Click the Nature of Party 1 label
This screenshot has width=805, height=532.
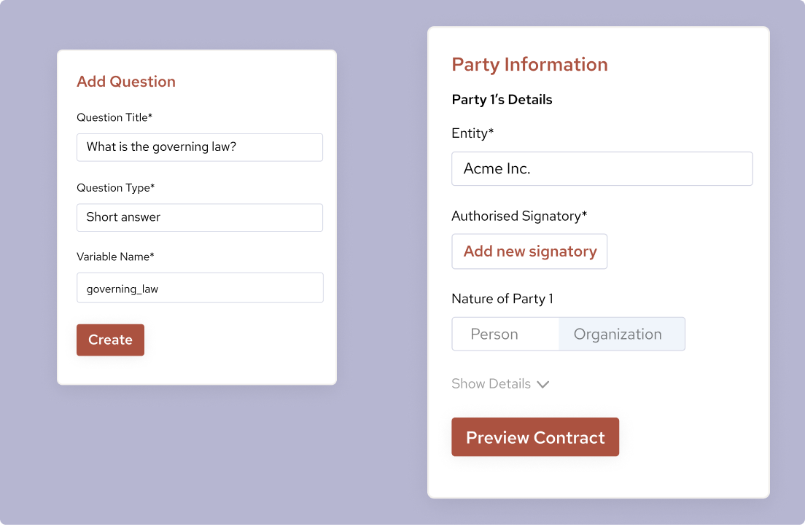[x=502, y=299]
